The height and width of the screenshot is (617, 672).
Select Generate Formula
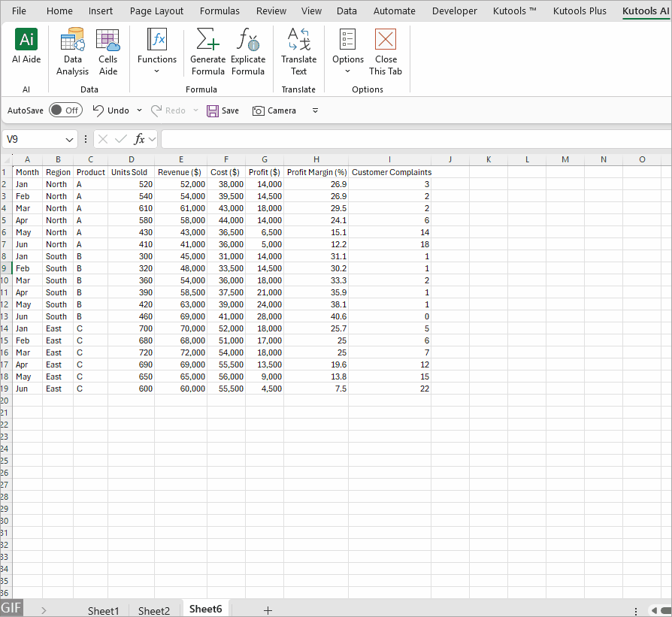208,50
